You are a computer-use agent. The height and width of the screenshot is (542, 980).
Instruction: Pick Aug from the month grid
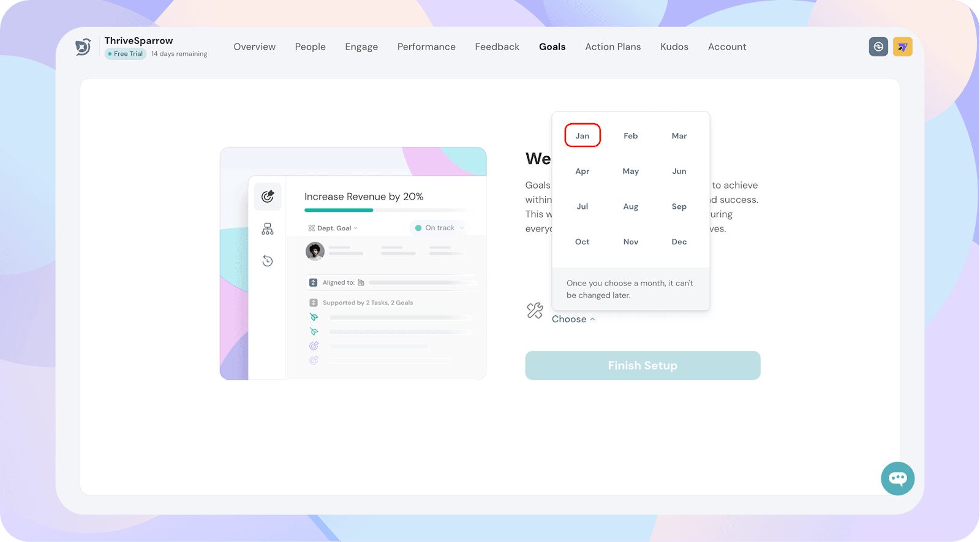(630, 207)
